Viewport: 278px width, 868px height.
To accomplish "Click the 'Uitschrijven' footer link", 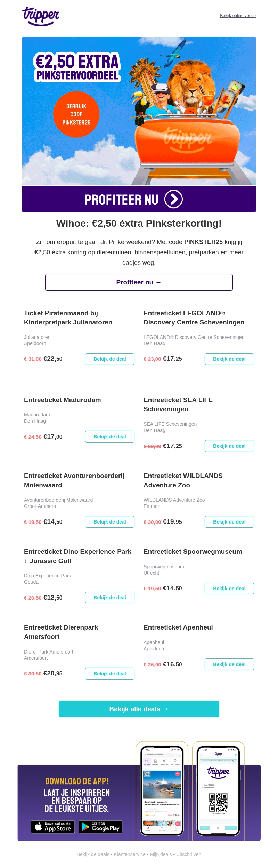I will pyautogui.click(x=189, y=854).
